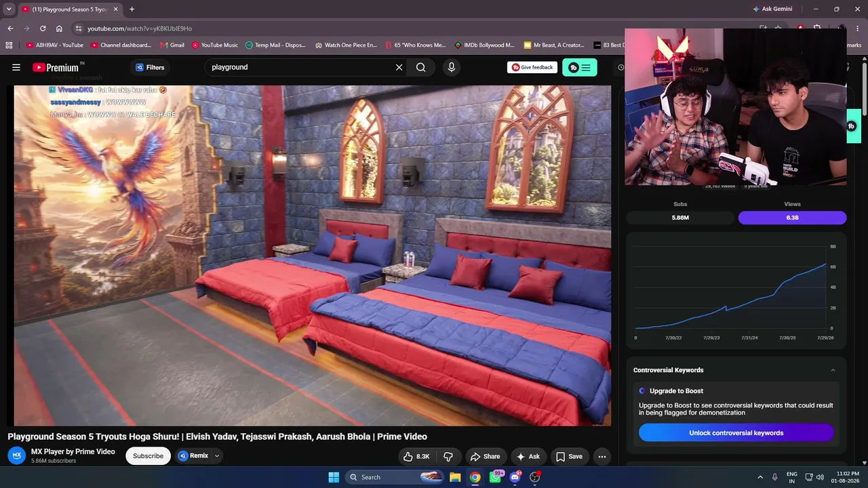Screen dimensions: 868x488
Task: Clear the playground search text
Action: coord(399,67)
